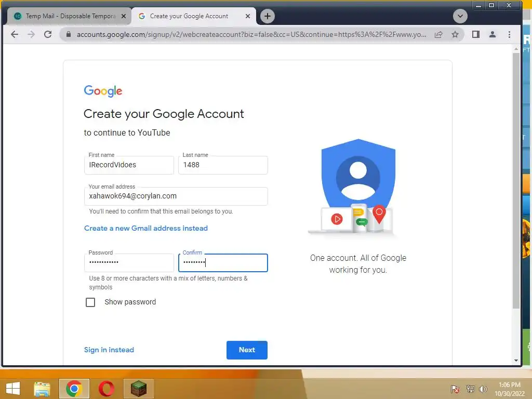Screen dimensions: 532x399
Task: Maximize the Chrome window
Action: tap(491, 5)
